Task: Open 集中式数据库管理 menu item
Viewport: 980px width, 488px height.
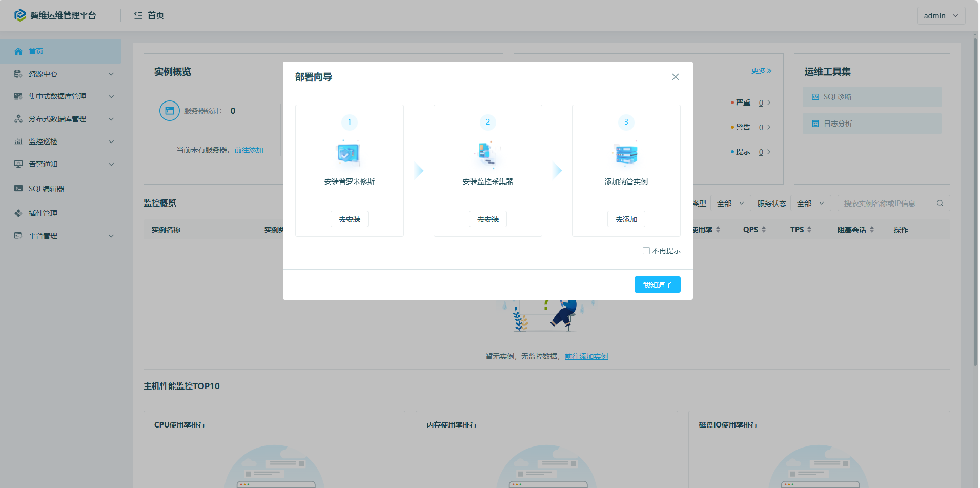Action: 60,96
